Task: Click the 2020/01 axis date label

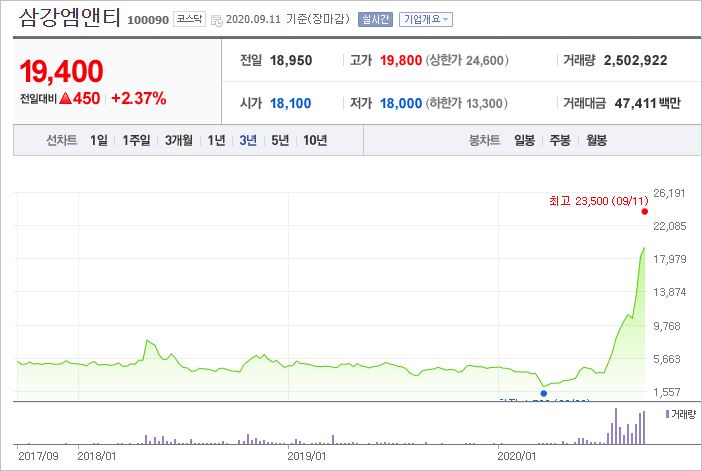Action: 517,456
